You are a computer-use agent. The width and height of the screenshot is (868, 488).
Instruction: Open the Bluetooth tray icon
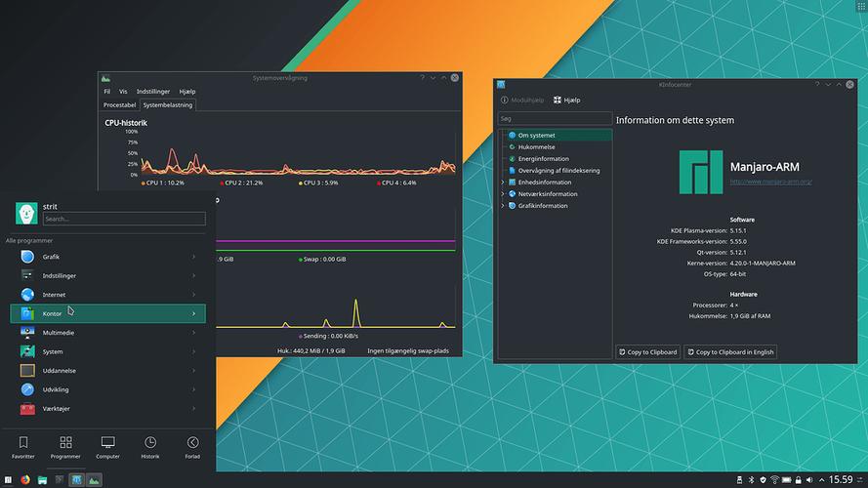coord(751,479)
